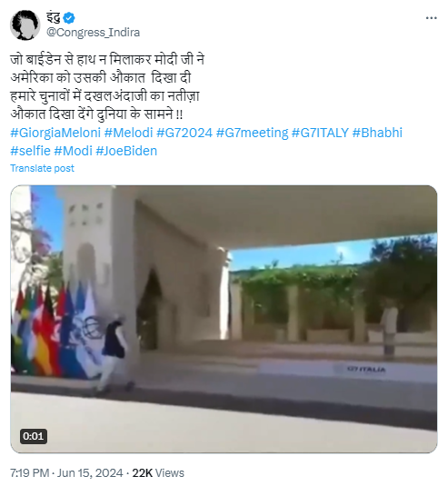Click the Hindi tweet text body
Image resolution: width=448 pixels, height=486 pixels.
107,87
